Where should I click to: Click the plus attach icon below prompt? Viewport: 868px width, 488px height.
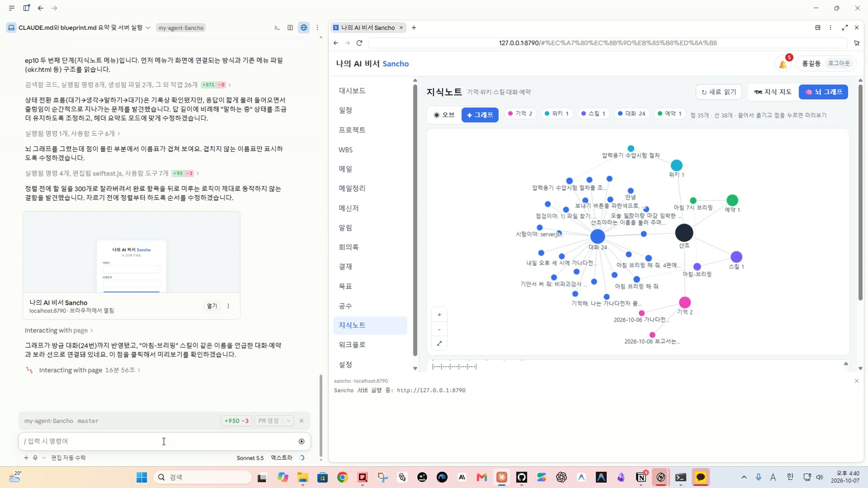tap(26, 458)
